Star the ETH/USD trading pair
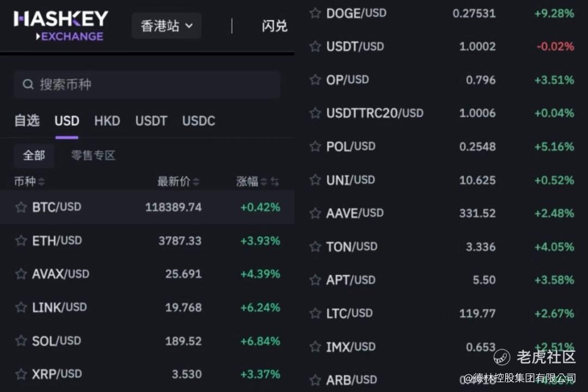The image size is (588, 392). [x=21, y=241]
